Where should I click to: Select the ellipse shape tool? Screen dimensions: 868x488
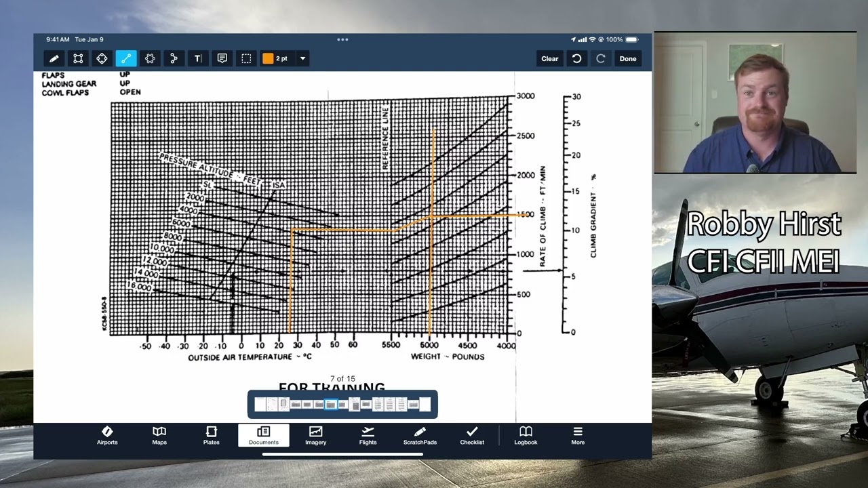(102, 58)
